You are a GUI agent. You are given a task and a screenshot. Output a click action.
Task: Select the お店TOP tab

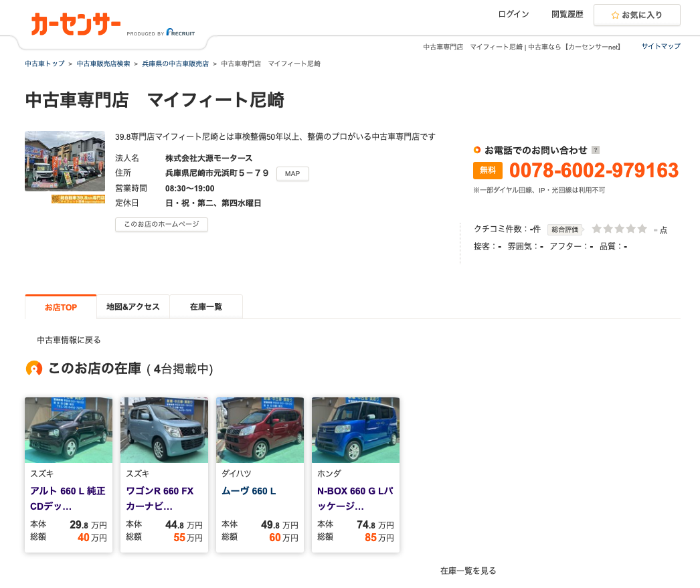(x=61, y=307)
